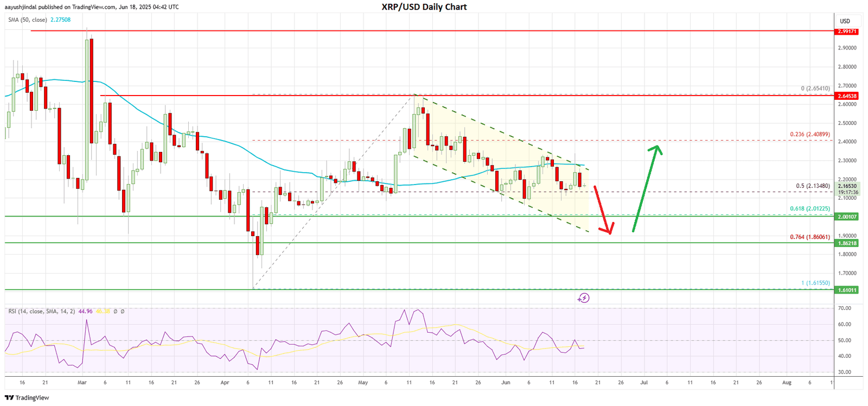The image size is (868, 406).
Task: Click the purple lightning bolt event icon
Action: (x=583, y=298)
